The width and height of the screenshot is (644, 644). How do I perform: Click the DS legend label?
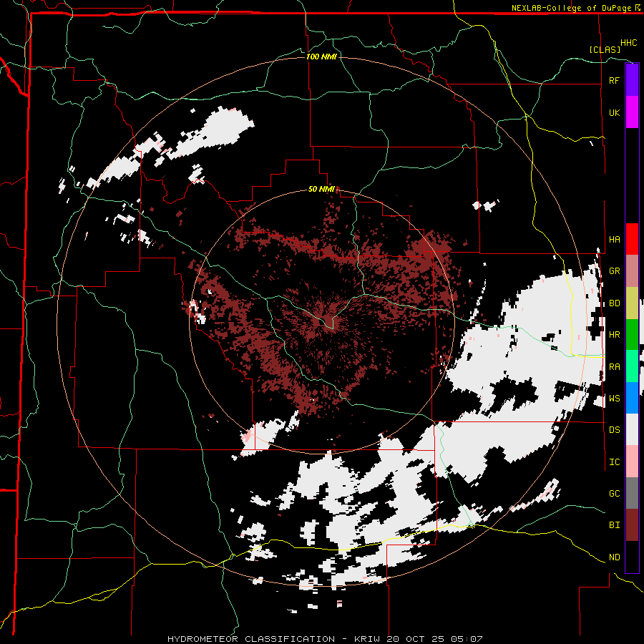click(x=614, y=429)
